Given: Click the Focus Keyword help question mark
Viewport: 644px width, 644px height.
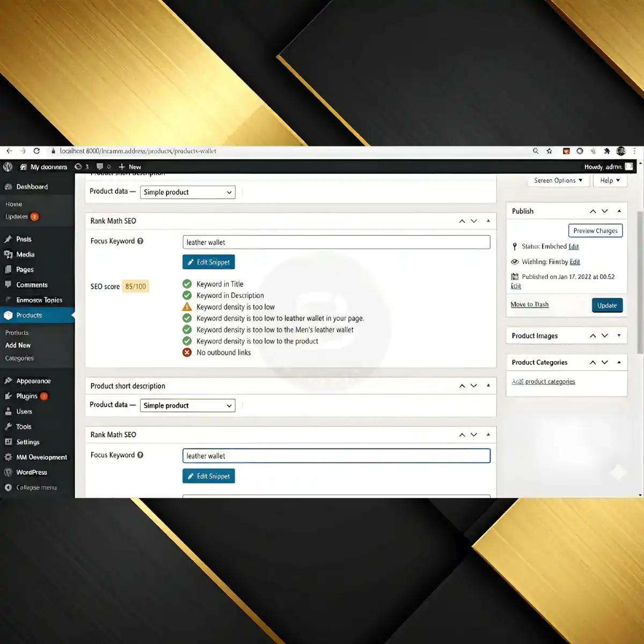Looking at the screenshot, I should pos(140,241).
